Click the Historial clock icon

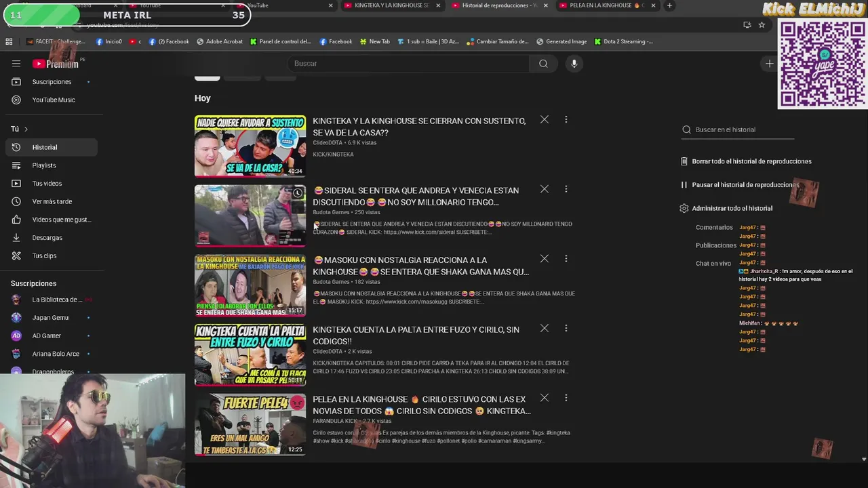click(x=16, y=147)
